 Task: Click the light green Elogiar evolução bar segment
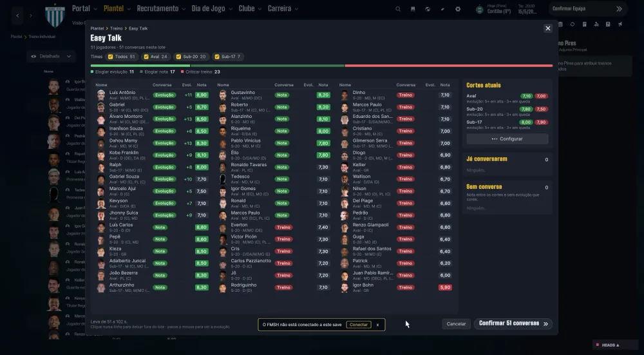[140, 66]
